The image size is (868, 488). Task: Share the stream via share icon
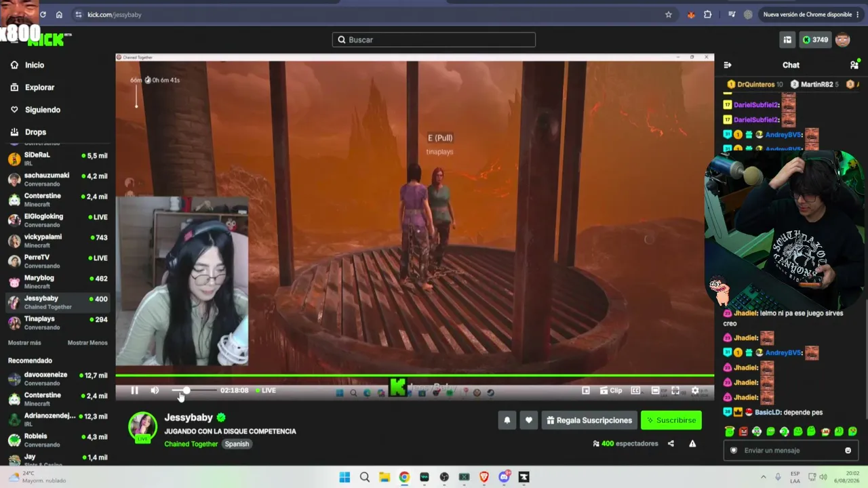671,444
